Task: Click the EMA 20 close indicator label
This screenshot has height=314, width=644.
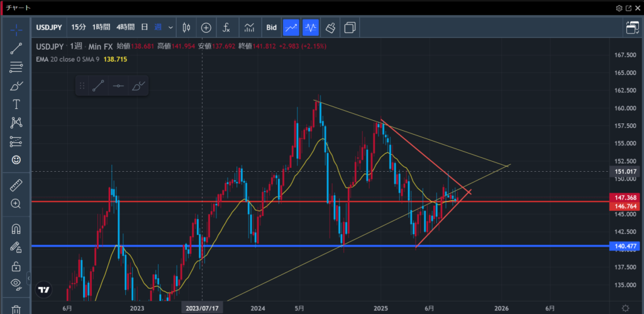Action: (x=68, y=59)
